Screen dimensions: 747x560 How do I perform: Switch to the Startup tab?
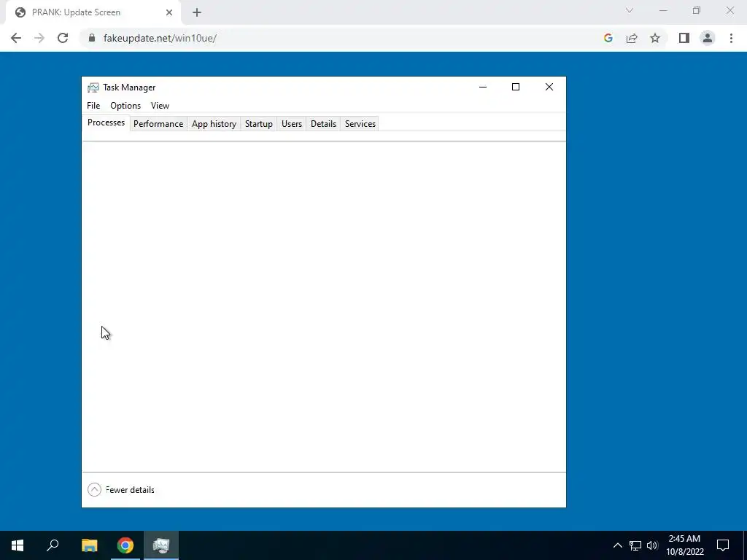[259, 124]
